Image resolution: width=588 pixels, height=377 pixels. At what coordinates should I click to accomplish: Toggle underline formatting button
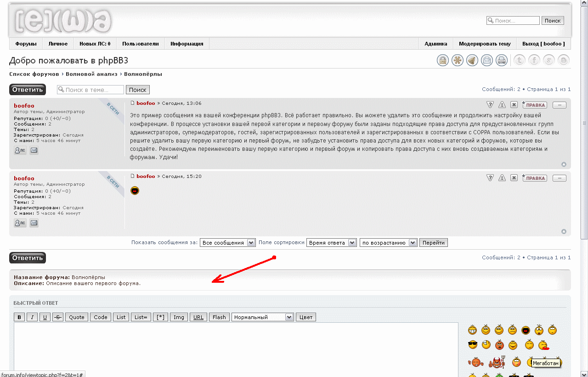click(x=45, y=317)
